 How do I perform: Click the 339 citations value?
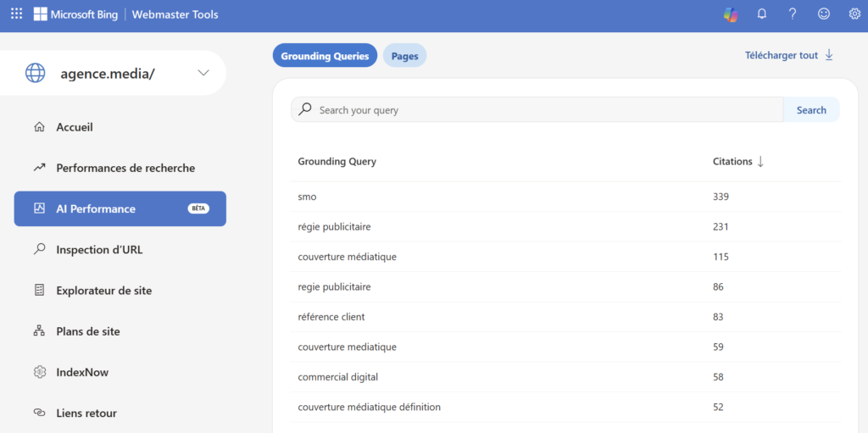click(721, 197)
